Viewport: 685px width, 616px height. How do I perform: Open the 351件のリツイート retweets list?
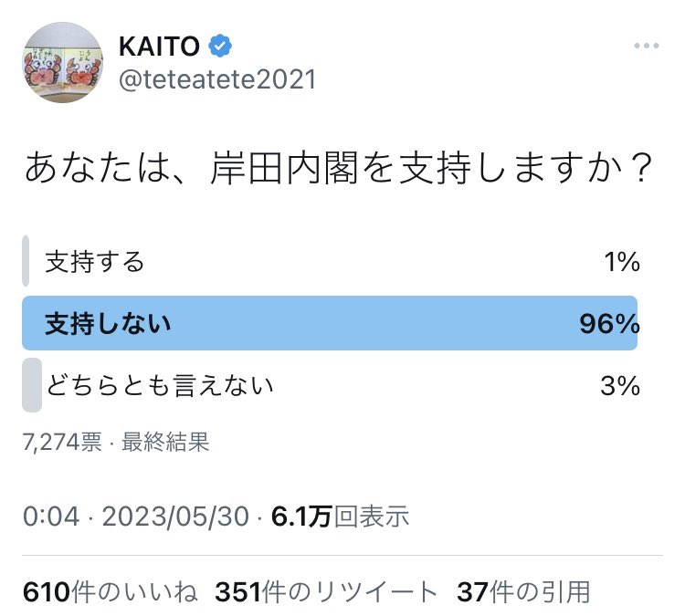tap(326, 592)
